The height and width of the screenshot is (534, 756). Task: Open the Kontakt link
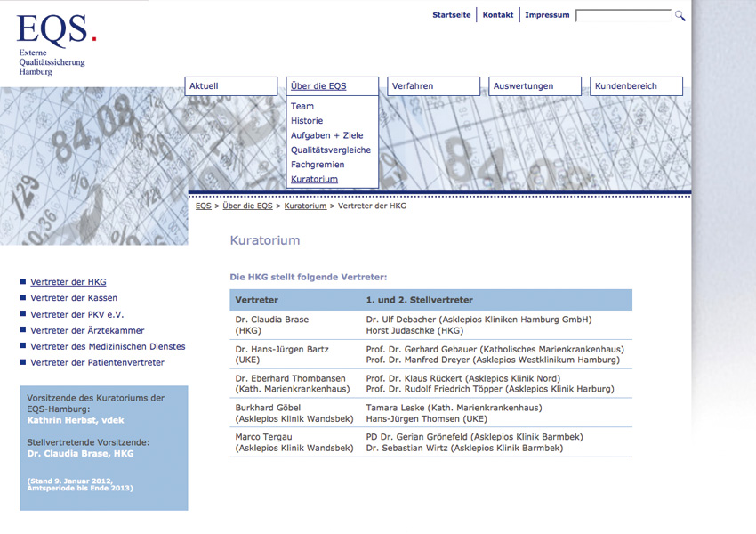[x=498, y=15]
